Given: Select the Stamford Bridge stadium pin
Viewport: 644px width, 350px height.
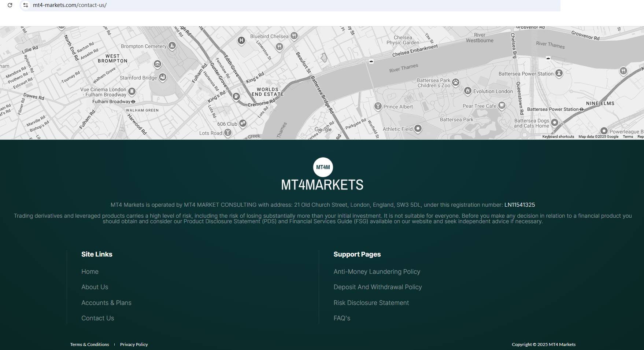Looking at the screenshot, I should pos(163,77).
